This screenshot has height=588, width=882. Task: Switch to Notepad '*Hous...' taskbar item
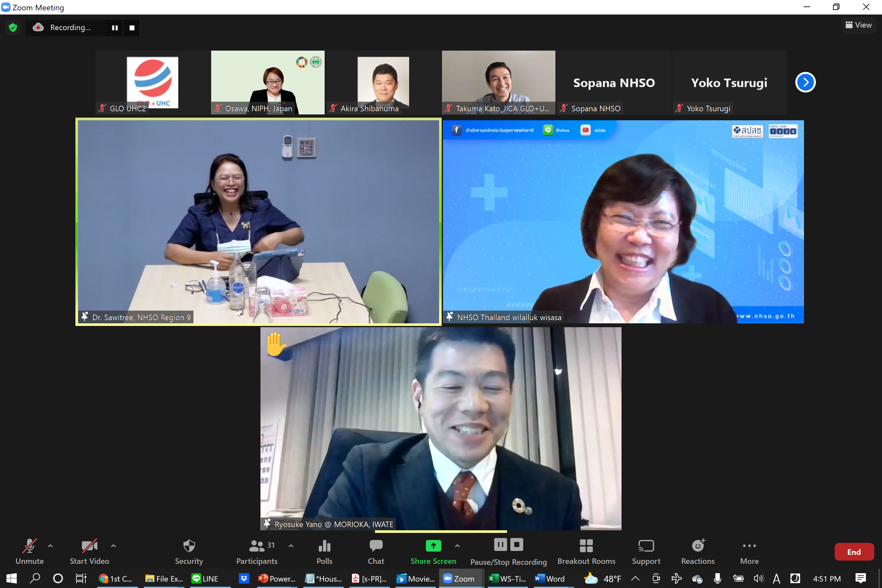323,579
